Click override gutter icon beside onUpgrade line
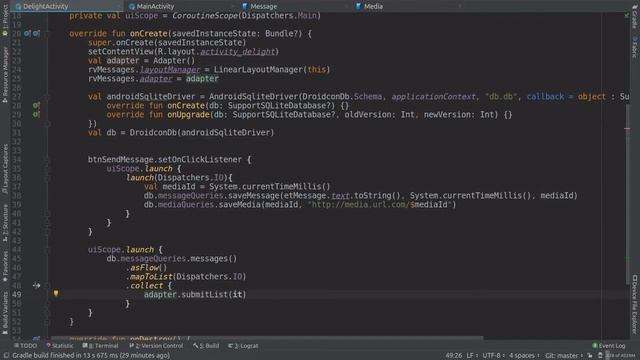The width and height of the screenshot is (640, 360). [36, 114]
